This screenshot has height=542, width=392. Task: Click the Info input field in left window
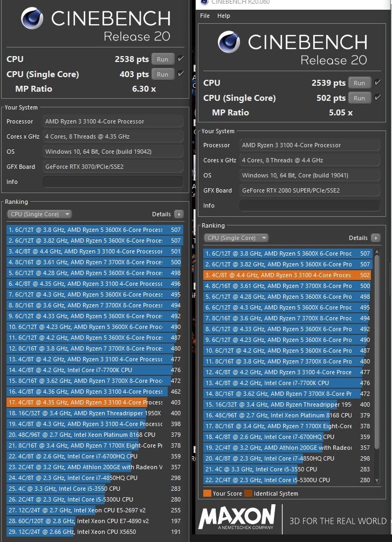(113, 182)
